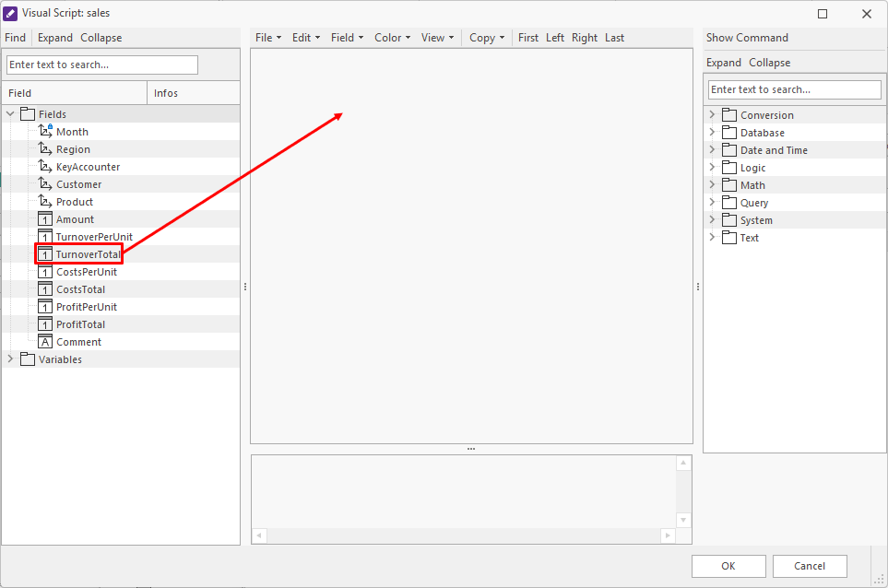Click the ProfitTotal numeric field icon
888x588 pixels.
(45, 324)
